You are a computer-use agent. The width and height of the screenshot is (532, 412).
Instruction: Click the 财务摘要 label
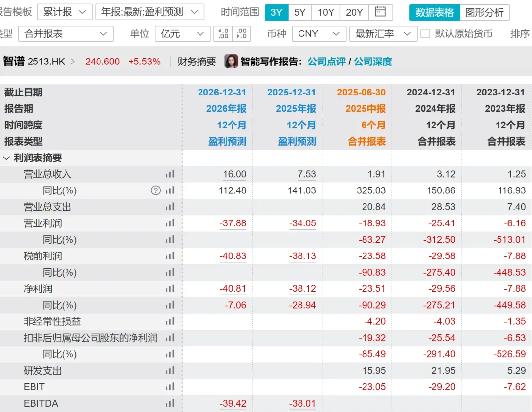(197, 62)
